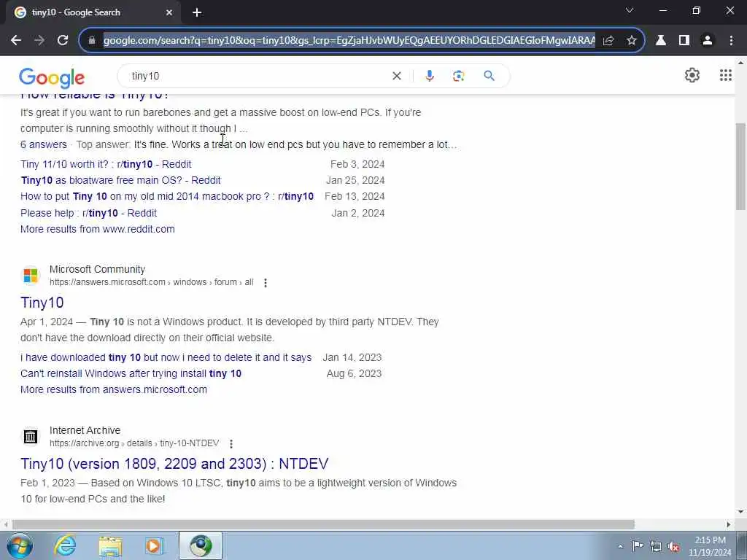
Task: Open the taskbar clock and date
Action: click(x=710, y=546)
